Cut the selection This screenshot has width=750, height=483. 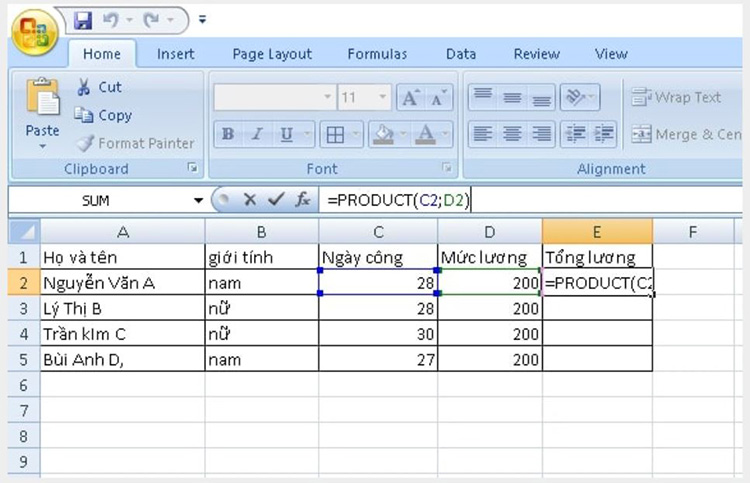pos(99,87)
